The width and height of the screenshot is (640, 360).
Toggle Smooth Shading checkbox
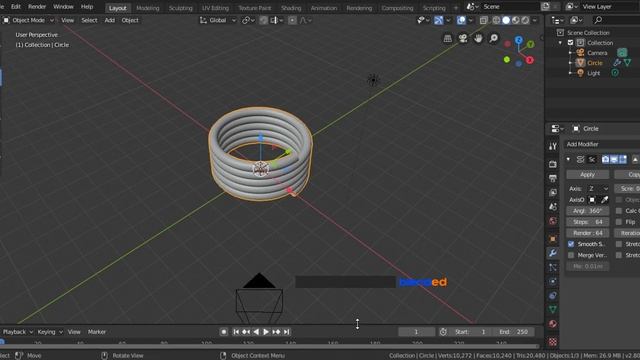tap(571, 244)
